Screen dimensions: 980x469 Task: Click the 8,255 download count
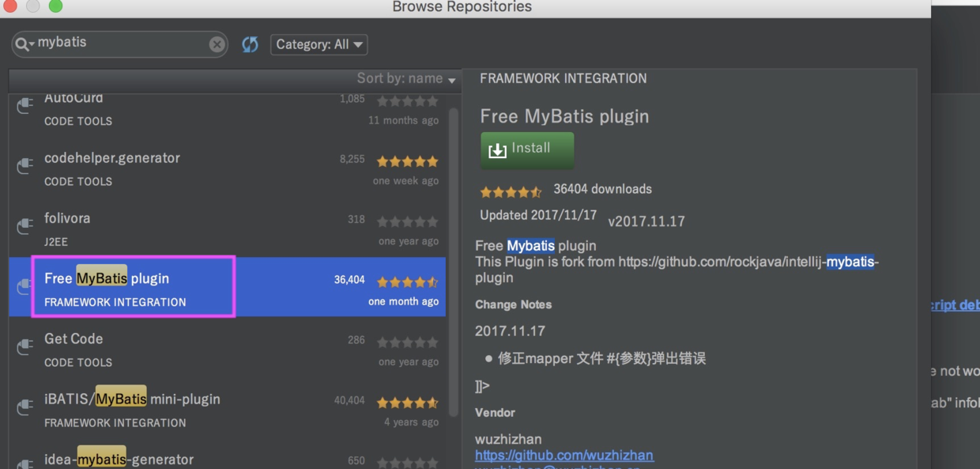[352, 159]
